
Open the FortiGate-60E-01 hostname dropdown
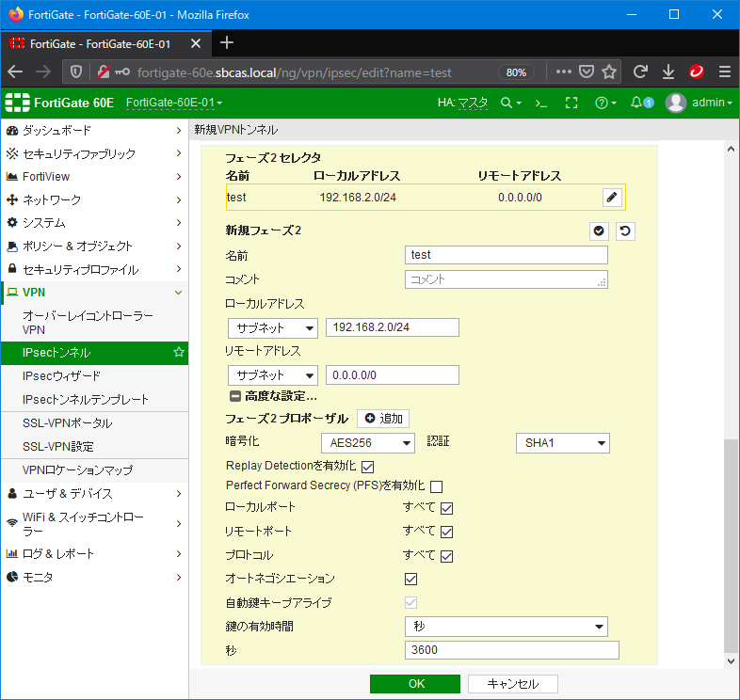point(173,103)
